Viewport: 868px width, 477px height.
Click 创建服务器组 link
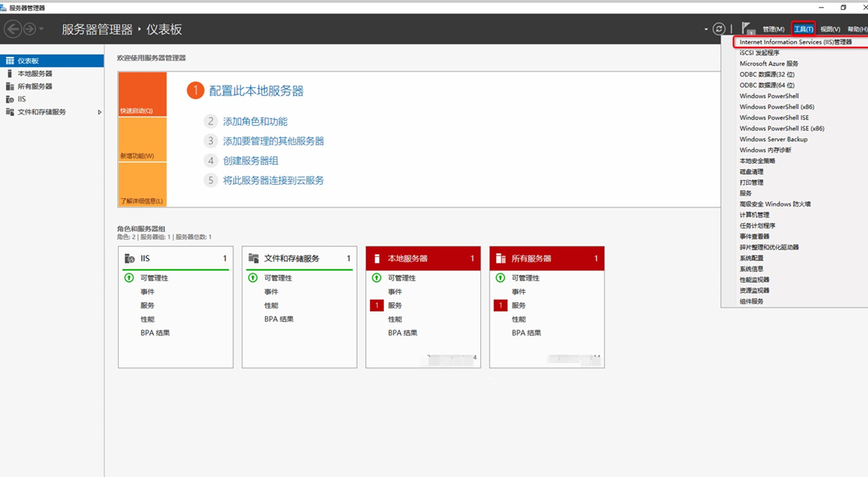tap(250, 161)
